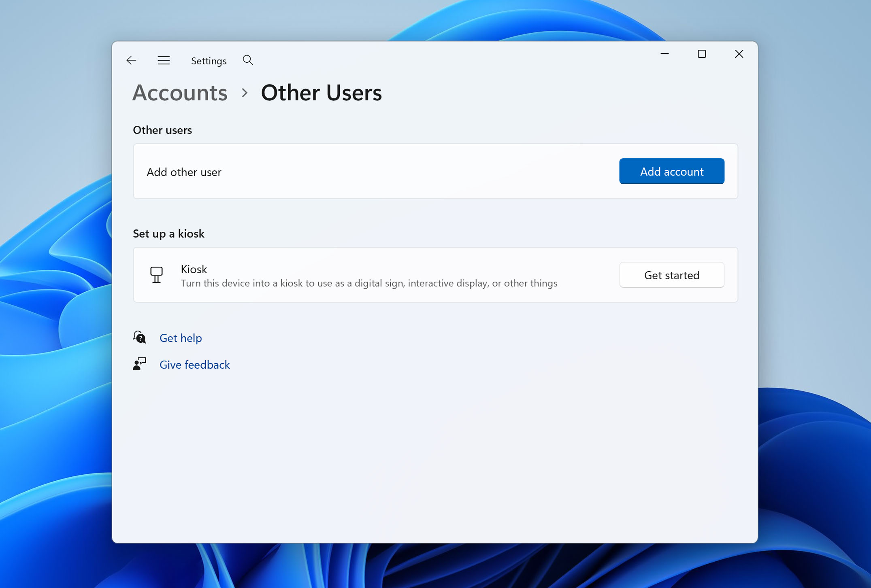This screenshot has height=588, width=871.
Task: Click the search icon in Settings
Action: [x=248, y=60]
